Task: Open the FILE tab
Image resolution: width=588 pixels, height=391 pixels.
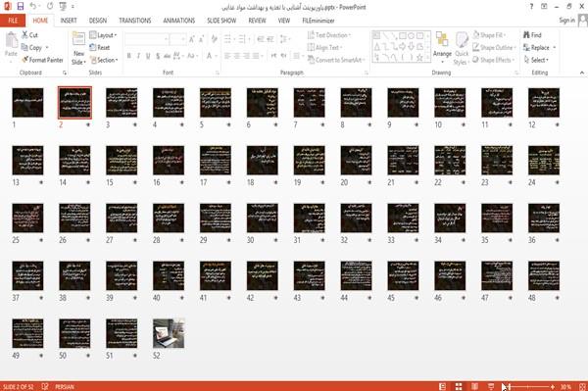Action: click(13, 21)
